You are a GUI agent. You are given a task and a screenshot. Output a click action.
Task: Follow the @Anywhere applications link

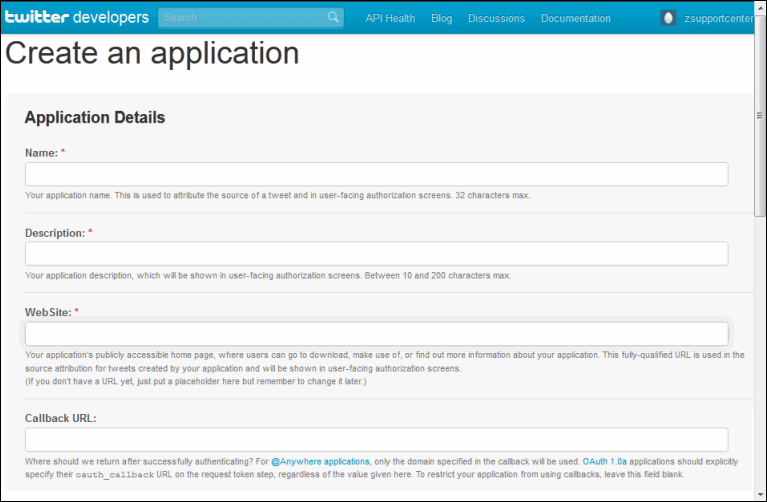tap(320, 461)
